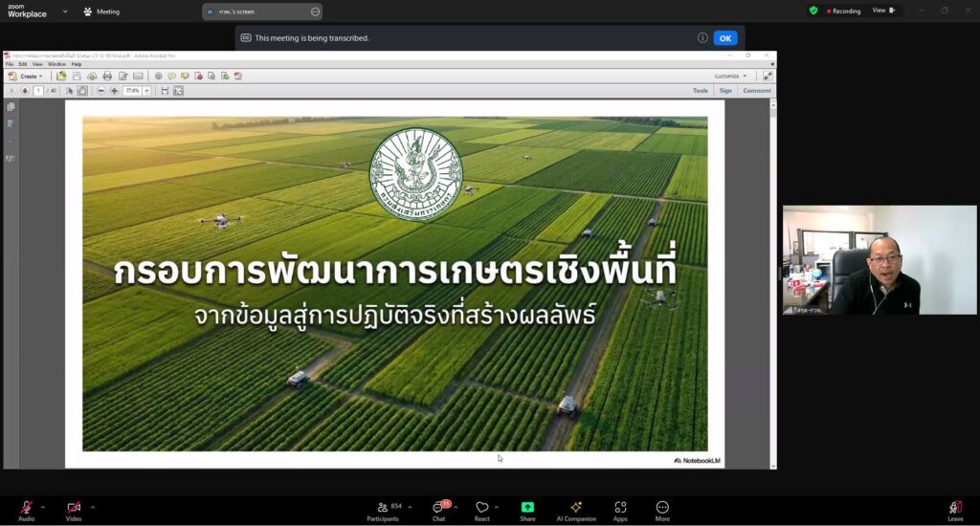Viewport: 980px width, 526px height.
Task: Open the Meeting info tab
Action: click(x=101, y=11)
